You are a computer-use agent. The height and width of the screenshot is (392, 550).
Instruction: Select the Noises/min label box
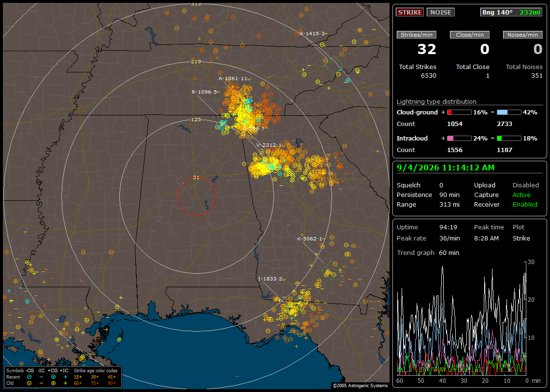click(x=522, y=35)
